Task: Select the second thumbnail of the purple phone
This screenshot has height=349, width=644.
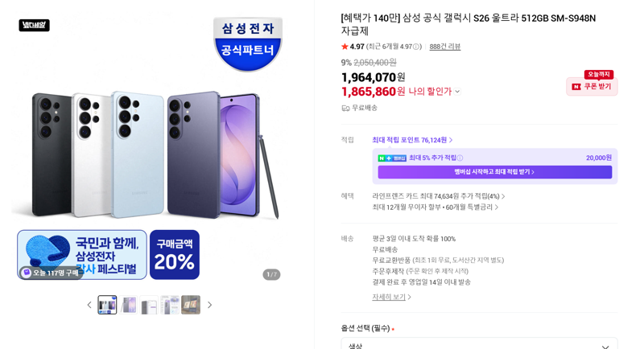Action: (128, 305)
